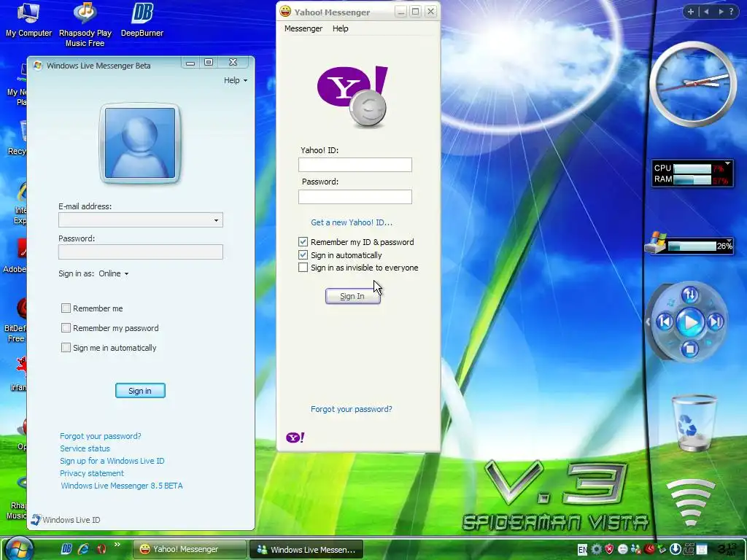Click the Yahoo! logo avatar in Yahoo Messenger
The image size is (747, 560).
point(353,97)
